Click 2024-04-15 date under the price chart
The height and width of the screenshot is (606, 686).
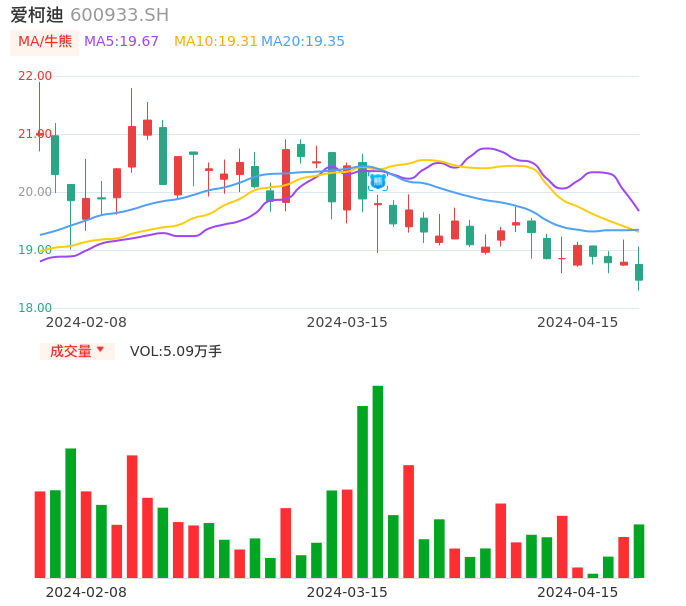(x=578, y=322)
